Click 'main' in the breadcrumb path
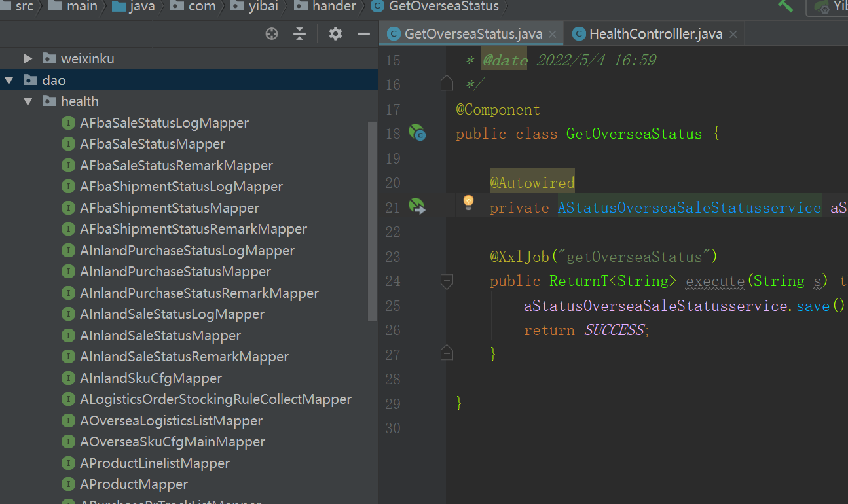The width and height of the screenshot is (848, 504). [x=82, y=7]
